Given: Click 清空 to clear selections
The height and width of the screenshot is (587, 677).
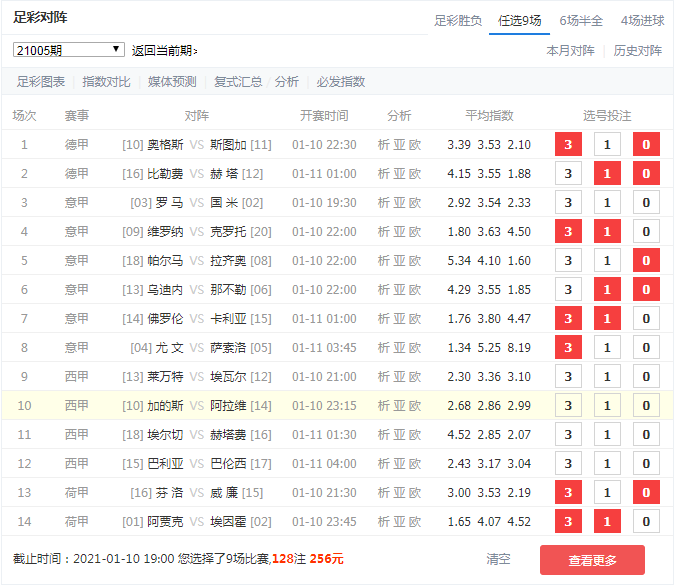Looking at the screenshot, I should 498,559.
